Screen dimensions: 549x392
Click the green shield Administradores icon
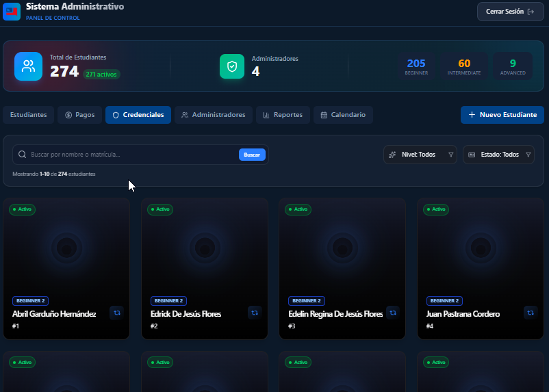click(232, 66)
